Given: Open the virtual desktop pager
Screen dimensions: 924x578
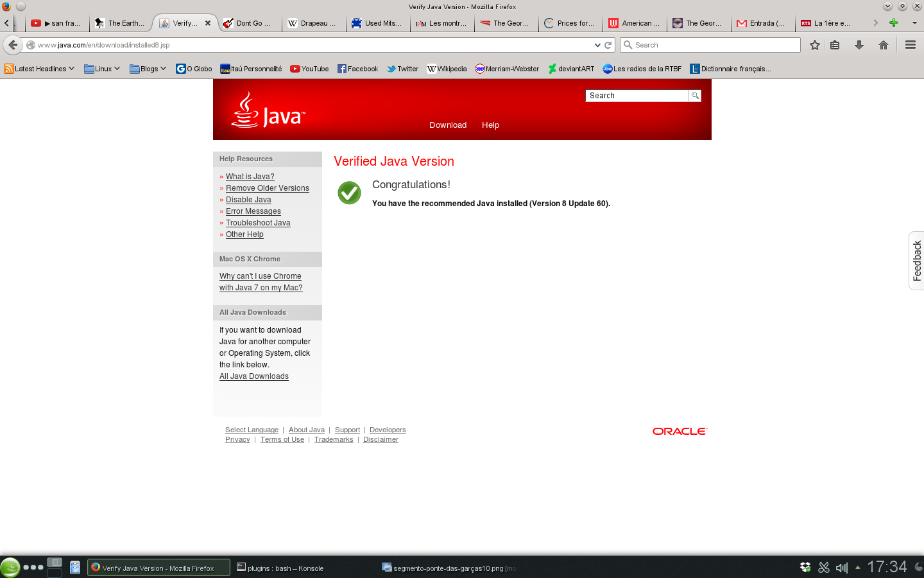Looking at the screenshot, I should click(55, 567).
